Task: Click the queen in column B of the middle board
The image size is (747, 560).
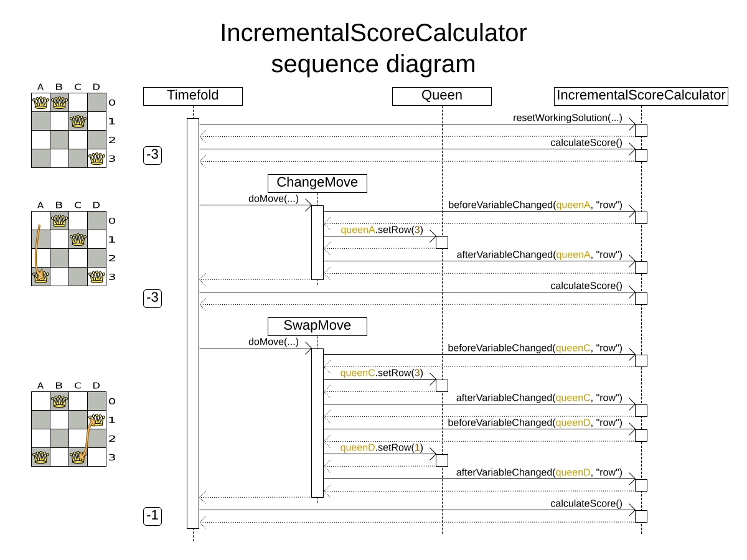Action: pos(59,220)
